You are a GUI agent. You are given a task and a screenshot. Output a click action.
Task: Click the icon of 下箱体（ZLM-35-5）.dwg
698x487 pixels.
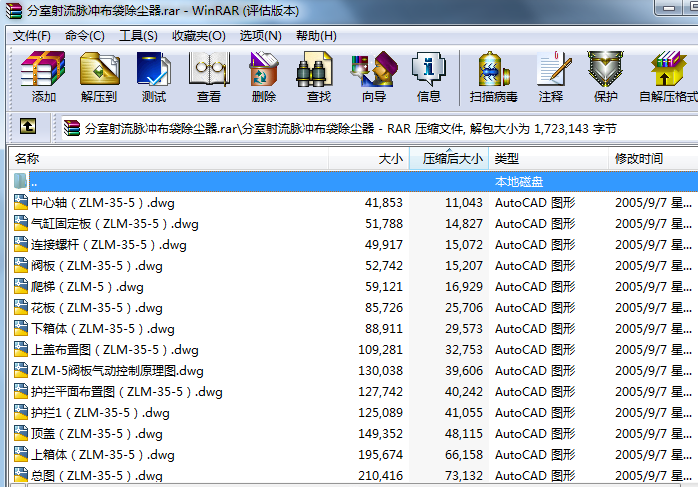pos(20,328)
